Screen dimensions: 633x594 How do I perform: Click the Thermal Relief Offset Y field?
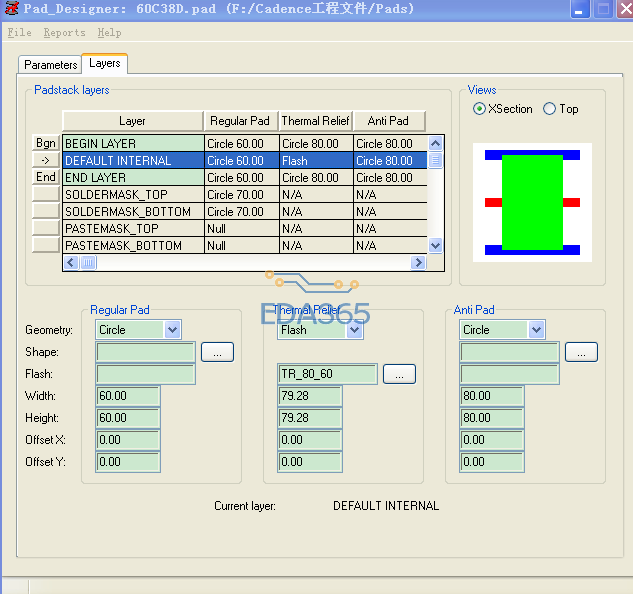click(310, 462)
